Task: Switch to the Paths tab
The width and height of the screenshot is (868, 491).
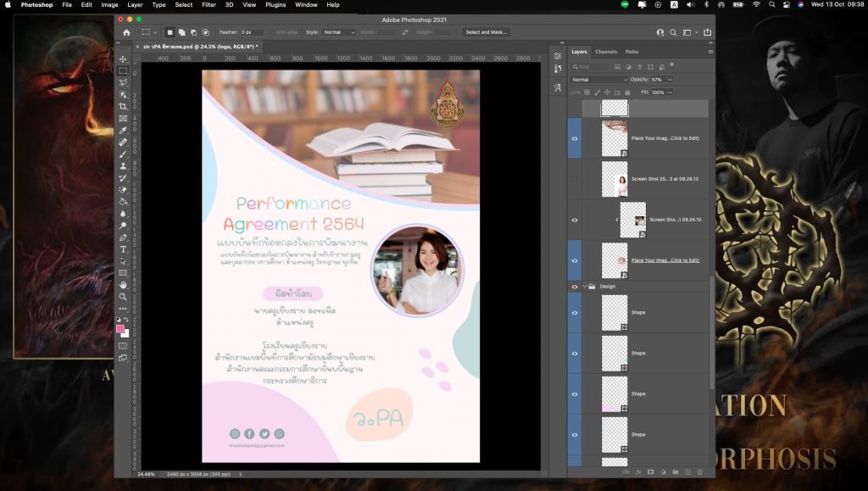Action: [632, 52]
